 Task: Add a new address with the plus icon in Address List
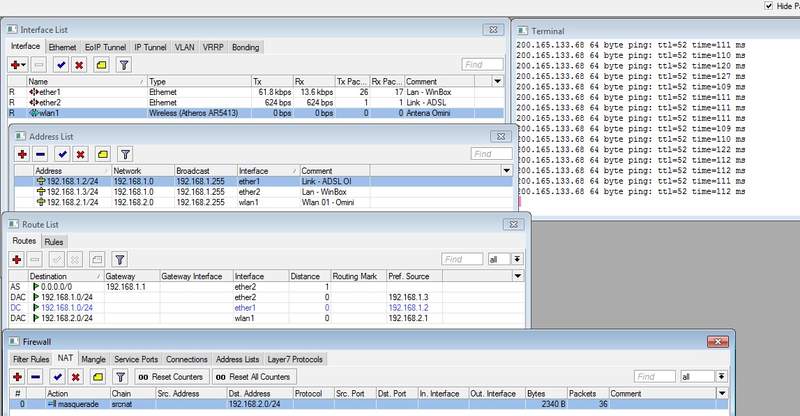22,154
